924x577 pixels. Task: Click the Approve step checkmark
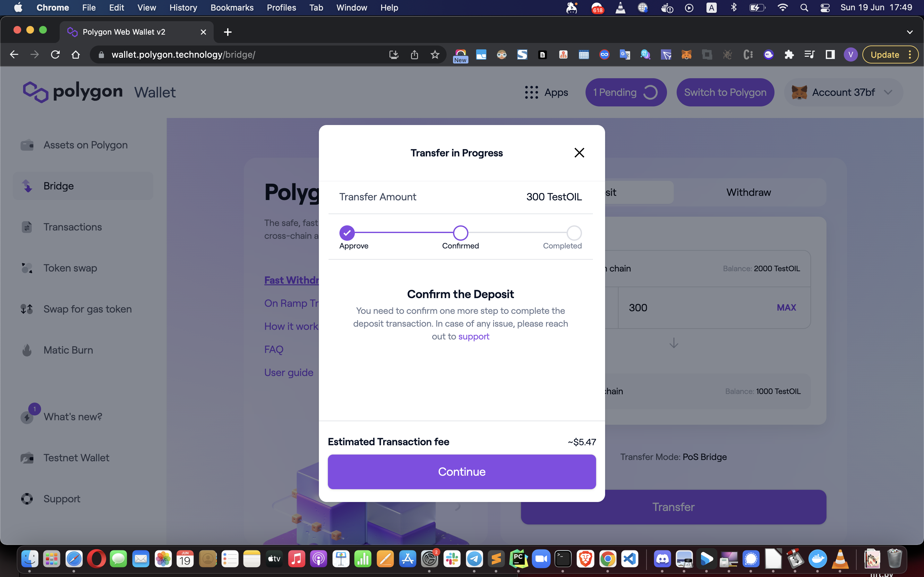click(347, 233)
